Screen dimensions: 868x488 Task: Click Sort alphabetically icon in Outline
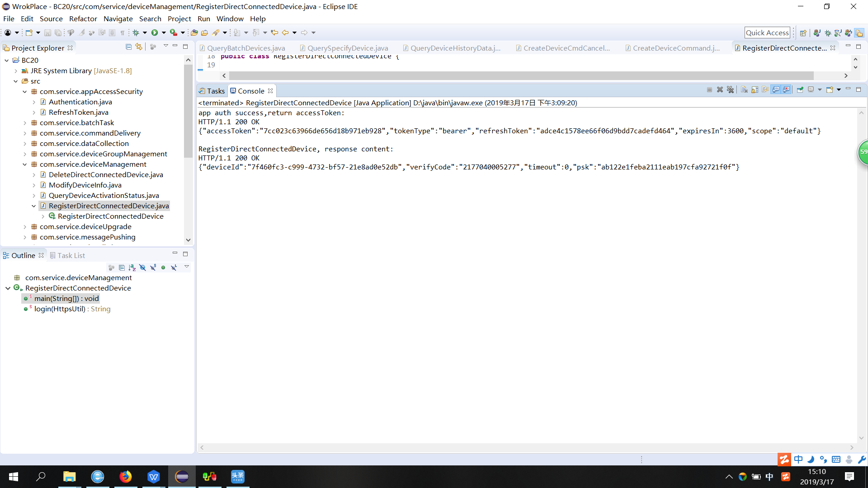(x=132, y=267)
